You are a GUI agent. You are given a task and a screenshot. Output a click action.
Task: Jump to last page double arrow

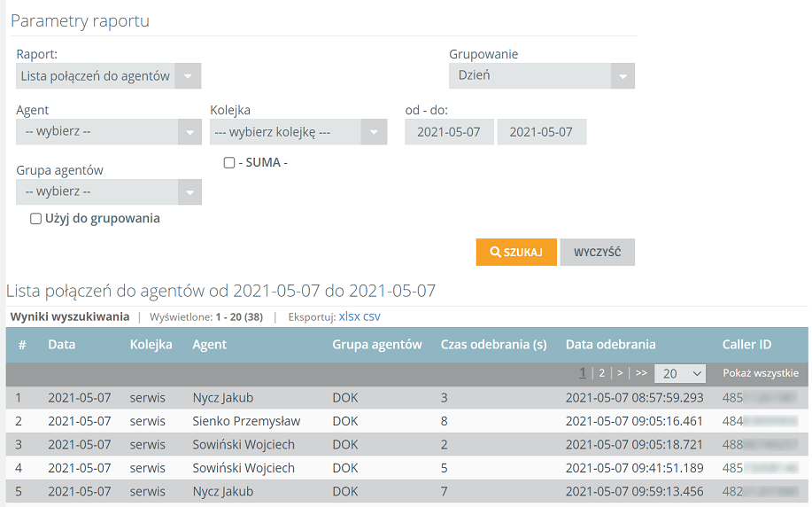pos(641,373)
